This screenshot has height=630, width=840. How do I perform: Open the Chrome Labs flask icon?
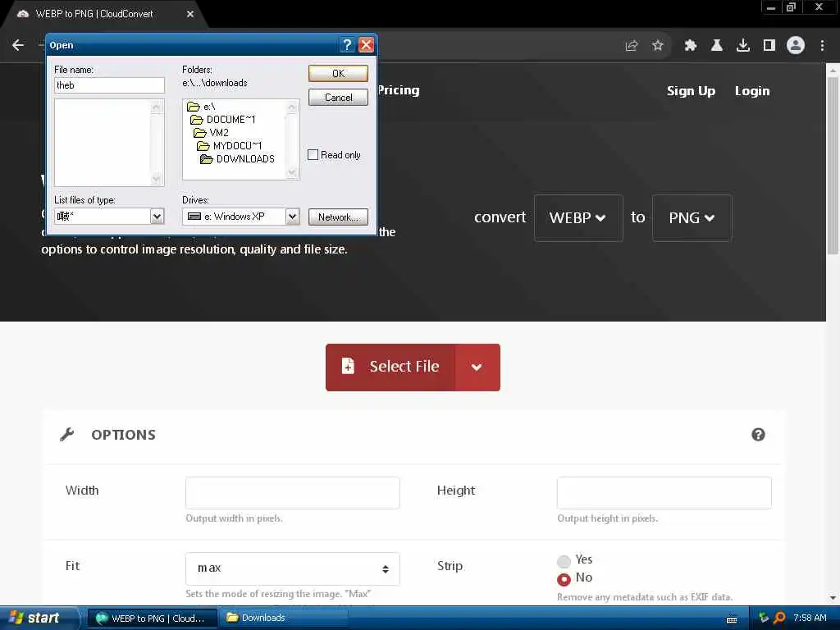pyautogui.click(x=716, y=46)
